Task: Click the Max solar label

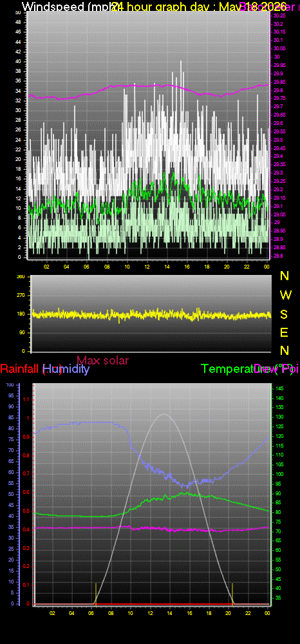Action: coord(102,360)
